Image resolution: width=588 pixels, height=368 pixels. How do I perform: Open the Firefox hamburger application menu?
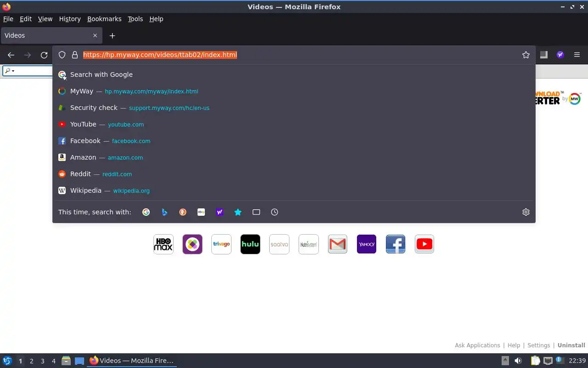(x=577, y=55)
